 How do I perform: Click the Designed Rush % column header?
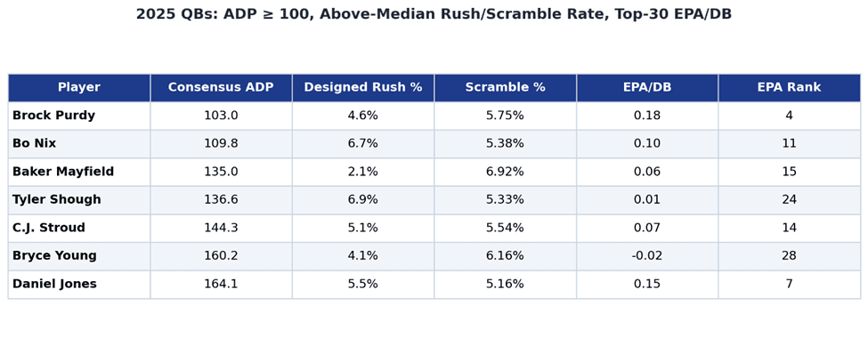click(363, 87)
